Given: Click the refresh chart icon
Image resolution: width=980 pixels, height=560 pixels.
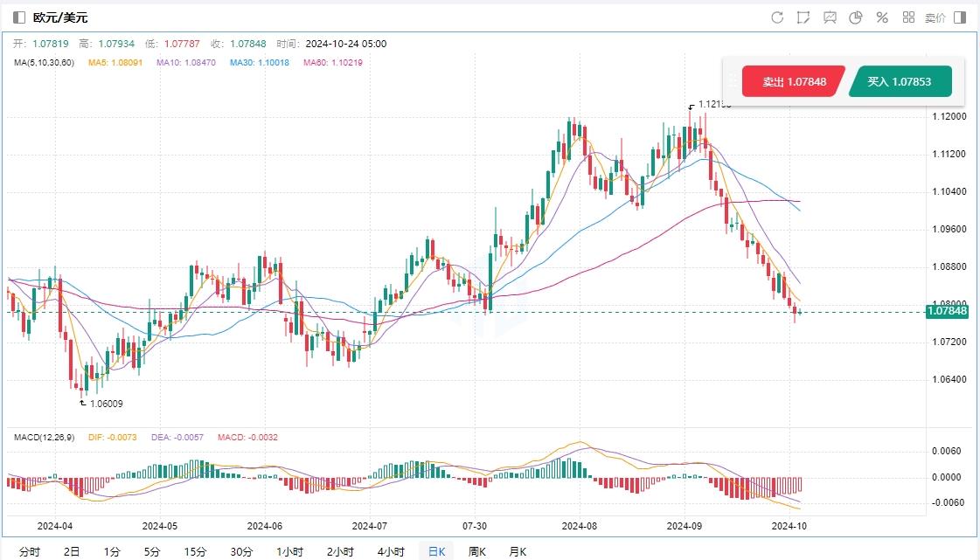Looking at the screenshot, I should click(777, 17).
